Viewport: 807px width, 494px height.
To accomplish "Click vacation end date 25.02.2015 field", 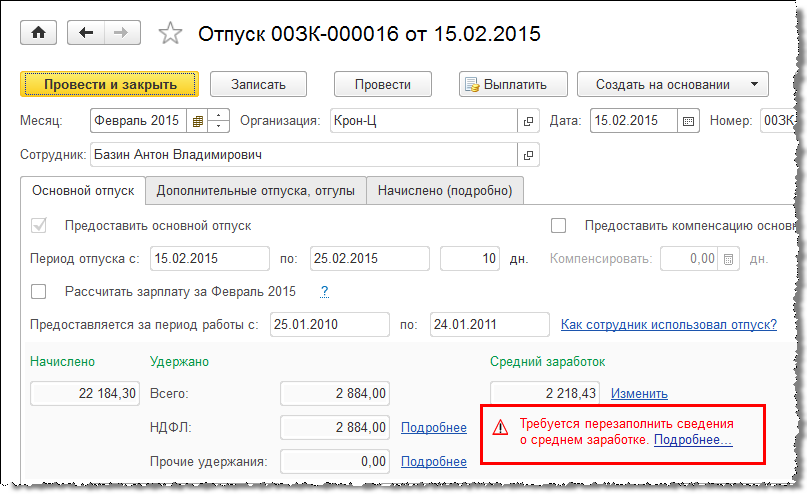I will (x=370, y=259).
